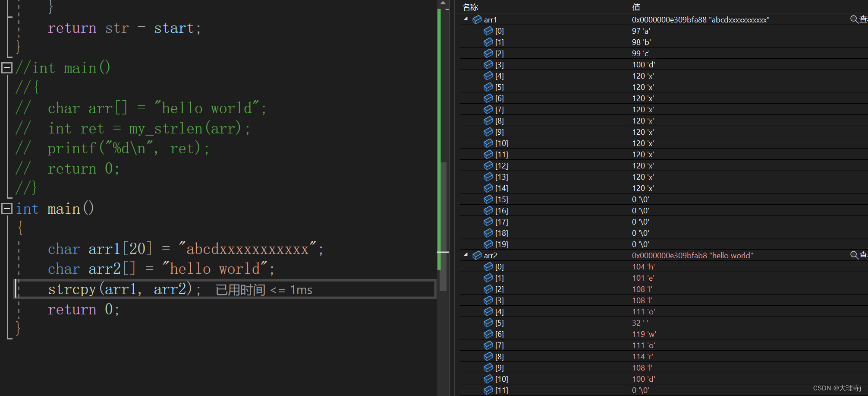
Task: Collapse the active int main() function
Action: click(x=7, y=209)
